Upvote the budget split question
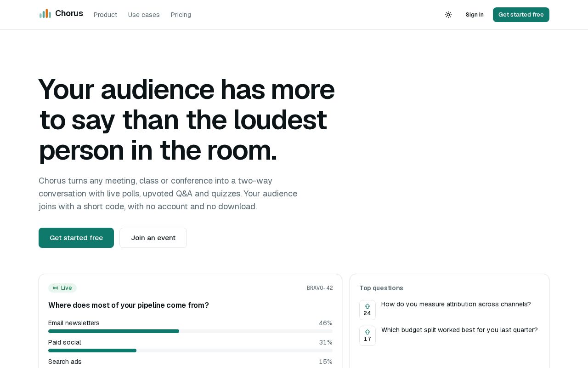The width and height of the screenshot is (588, 368). 367,336
